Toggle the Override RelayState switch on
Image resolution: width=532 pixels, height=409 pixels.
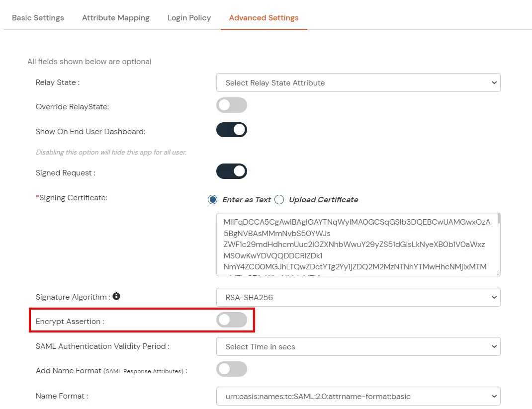coord(231,105)
